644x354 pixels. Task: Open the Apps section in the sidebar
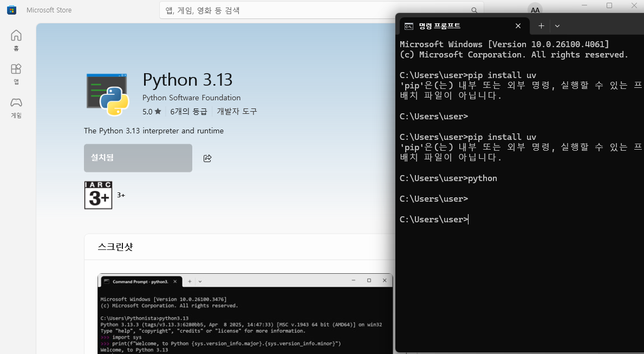coord(16,74)
